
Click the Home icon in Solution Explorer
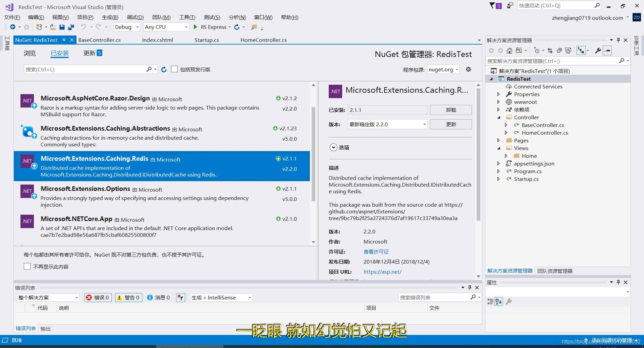509,51
